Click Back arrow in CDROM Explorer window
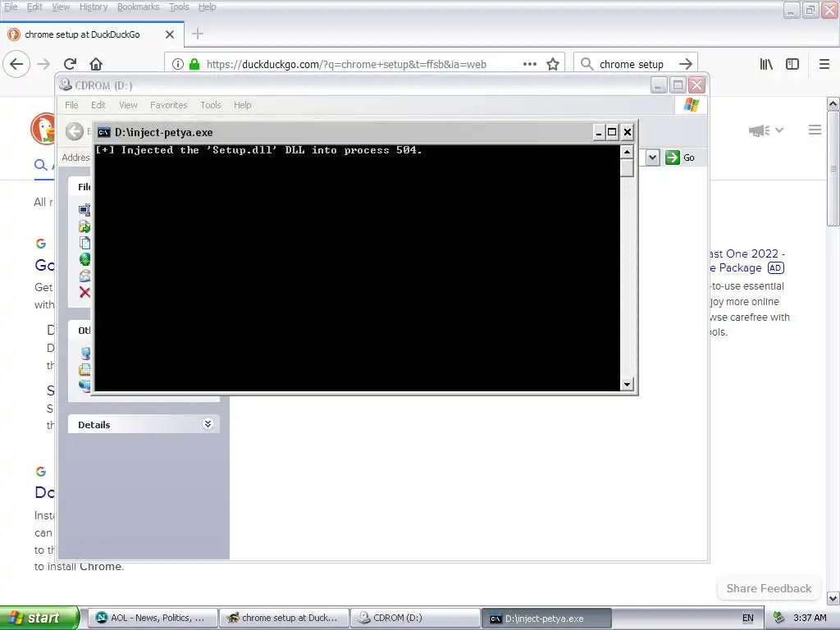 (x=75, y=131)
